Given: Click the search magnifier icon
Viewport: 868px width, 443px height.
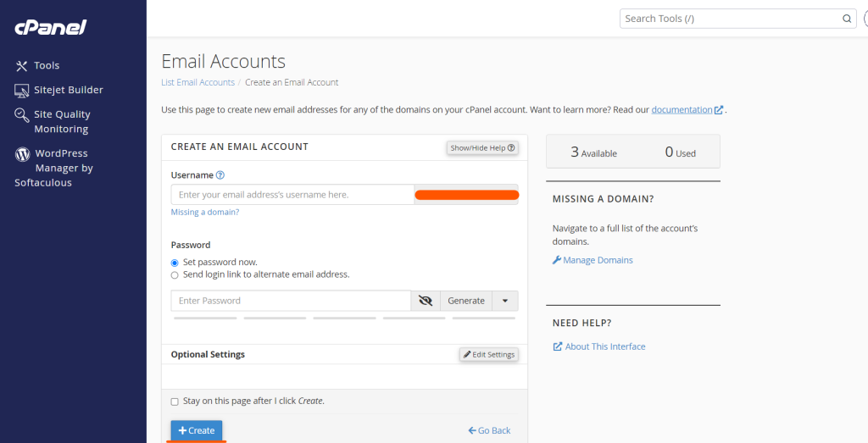Looking at the screenshot, I should pos(847,19).
